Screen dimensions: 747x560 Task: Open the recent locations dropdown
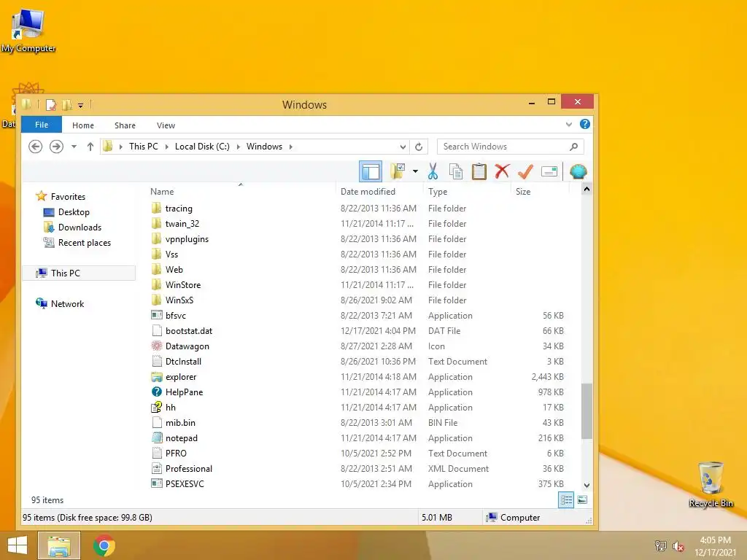[x=74, y=147]
